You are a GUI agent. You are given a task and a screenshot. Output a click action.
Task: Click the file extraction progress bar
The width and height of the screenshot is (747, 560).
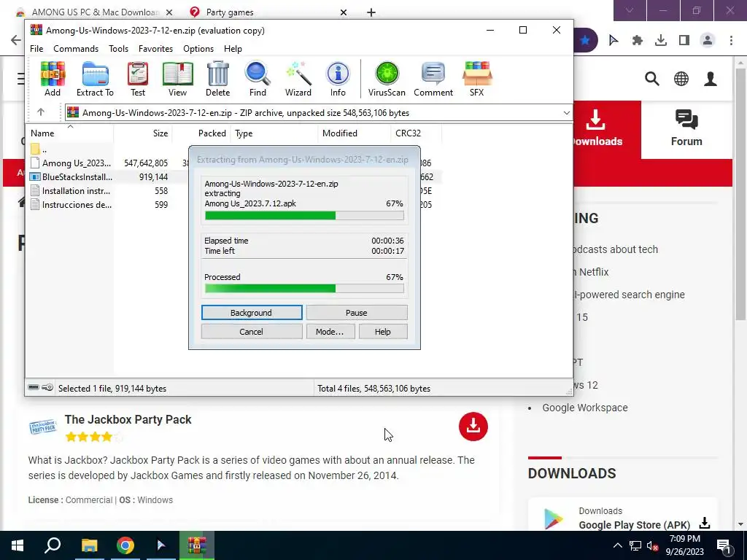pos(304,215)
